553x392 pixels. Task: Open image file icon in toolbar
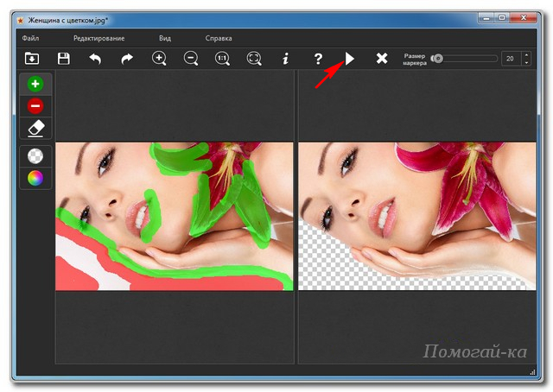click(x=32, y=58)
